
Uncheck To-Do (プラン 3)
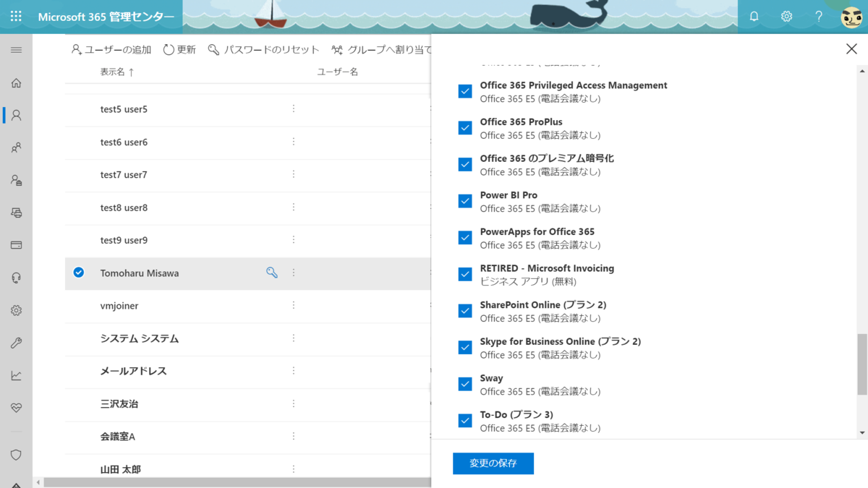(465, 421)
